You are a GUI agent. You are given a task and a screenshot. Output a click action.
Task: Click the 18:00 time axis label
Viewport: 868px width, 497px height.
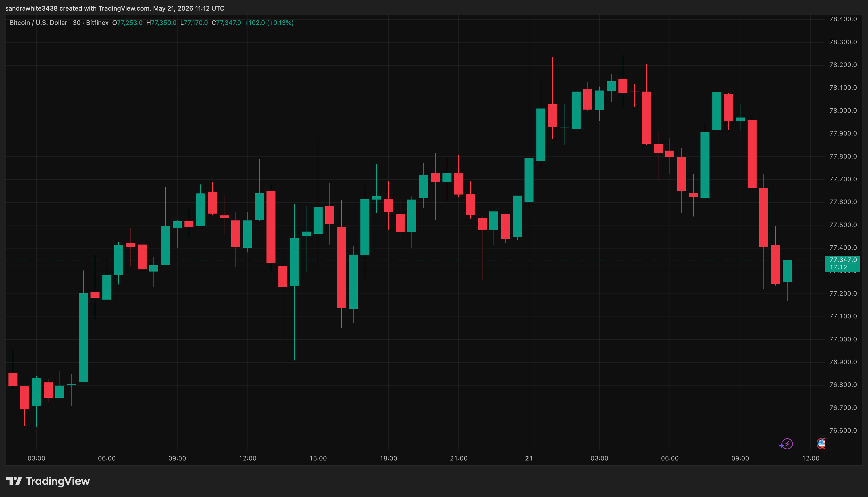pyautogui.click(x=388, y=458)
